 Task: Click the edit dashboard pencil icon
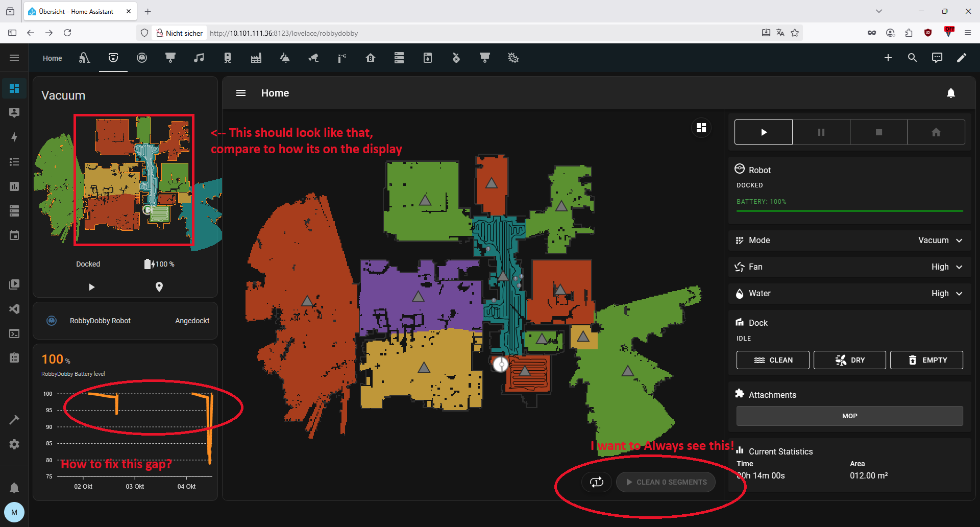point(961,58)
